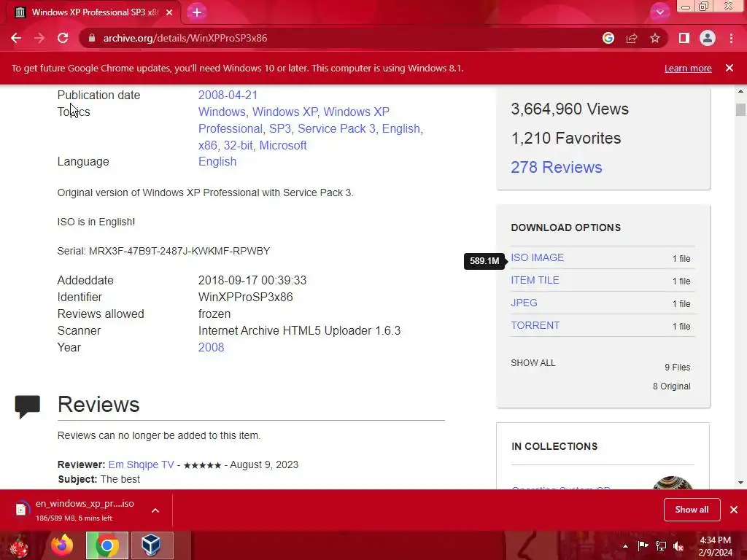Close the downloads bar
Viewport: 747px width, 560px height.
pyautogui.click(x=734, y=510)
